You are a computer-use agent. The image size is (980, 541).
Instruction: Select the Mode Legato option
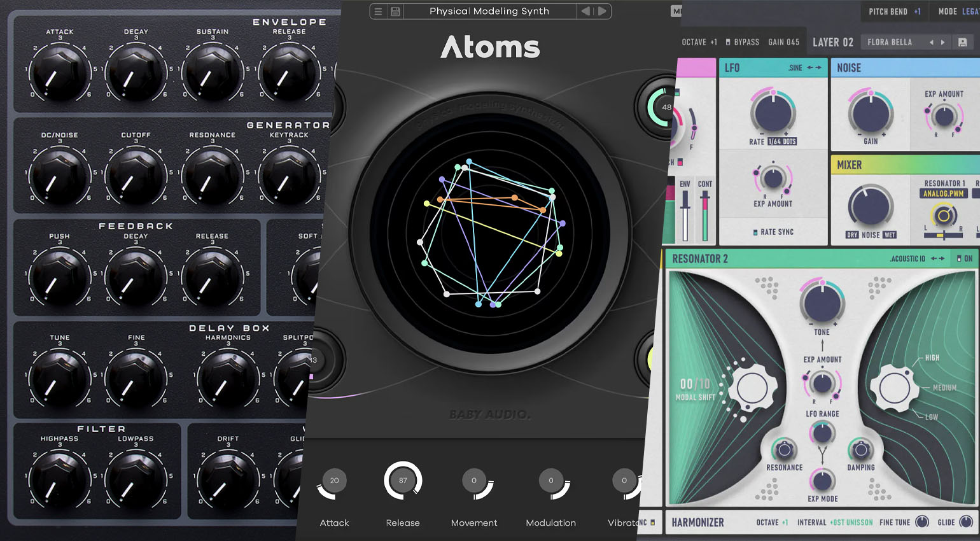pos(970,11)
